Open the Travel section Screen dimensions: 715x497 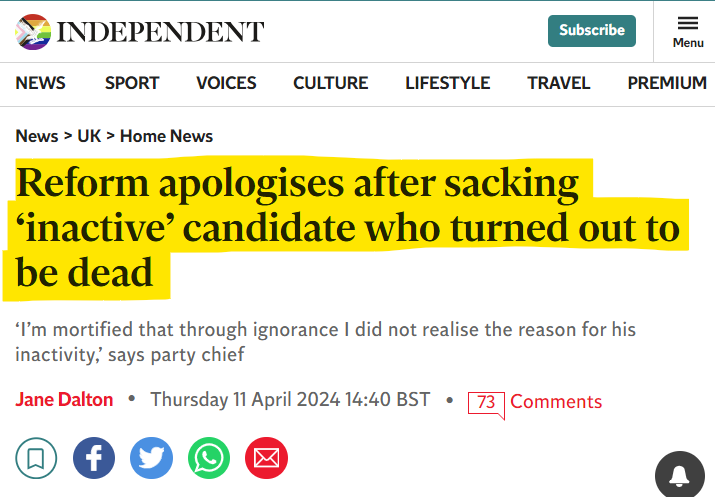tap(559, 83)
